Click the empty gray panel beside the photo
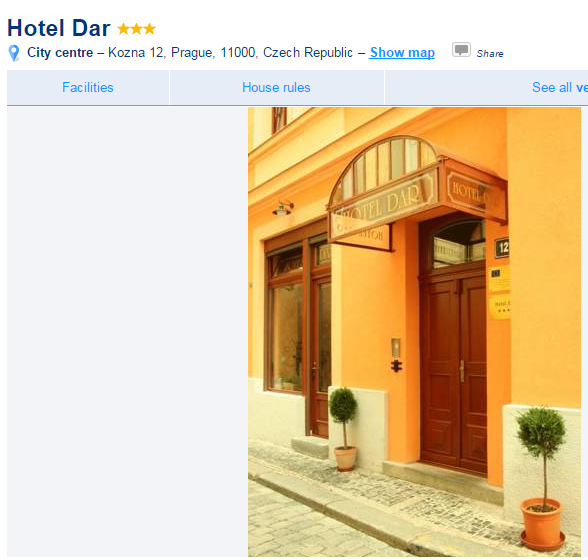 pyautogui.click(x=128, y=332)
